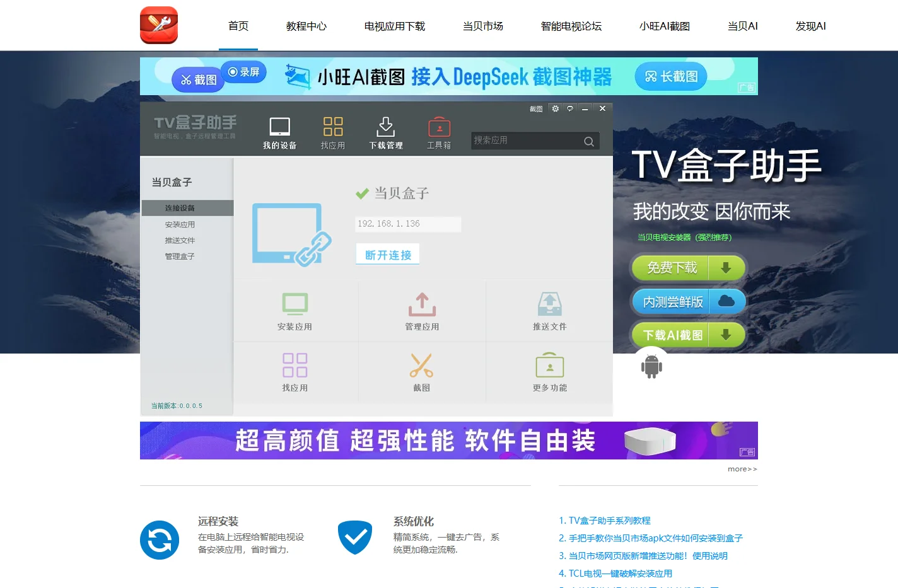This screenshot has width=898, height=588.
Task: Open the 安装应用 green monitor tile
Action: click(295, 312)
